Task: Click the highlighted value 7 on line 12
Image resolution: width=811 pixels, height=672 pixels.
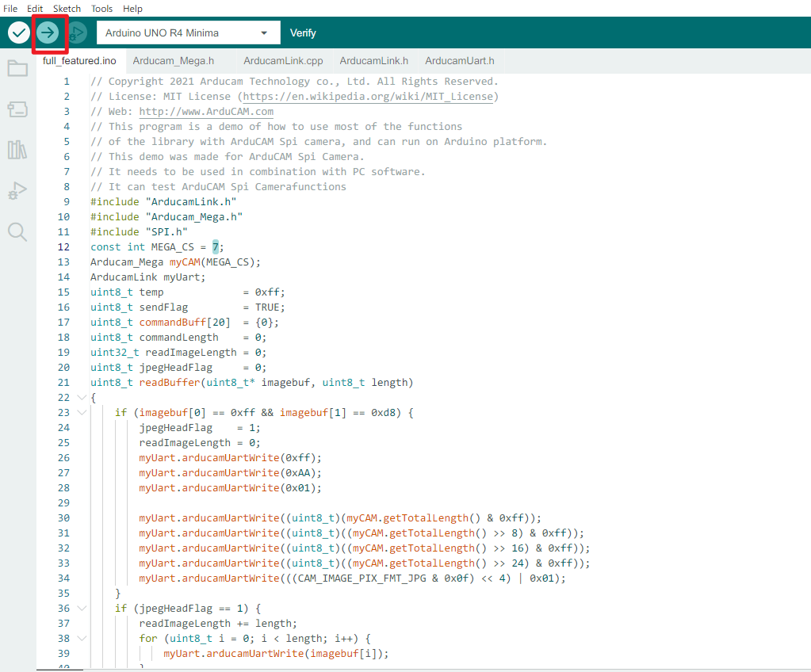Action: coord(215,247)
